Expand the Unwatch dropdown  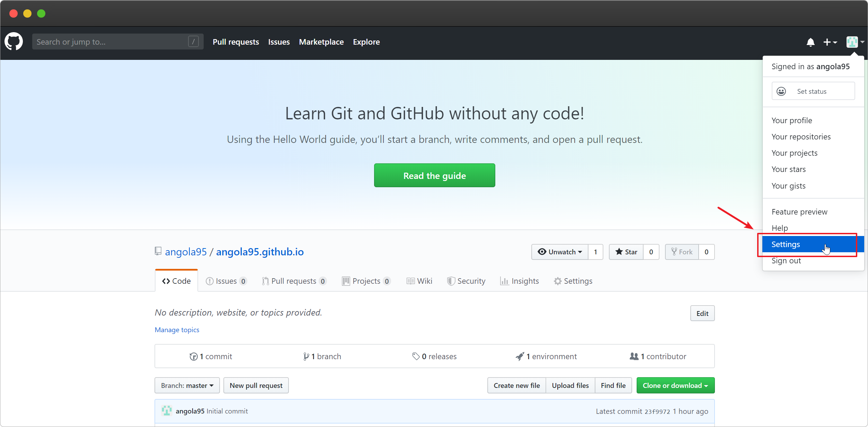coord(560,252)
